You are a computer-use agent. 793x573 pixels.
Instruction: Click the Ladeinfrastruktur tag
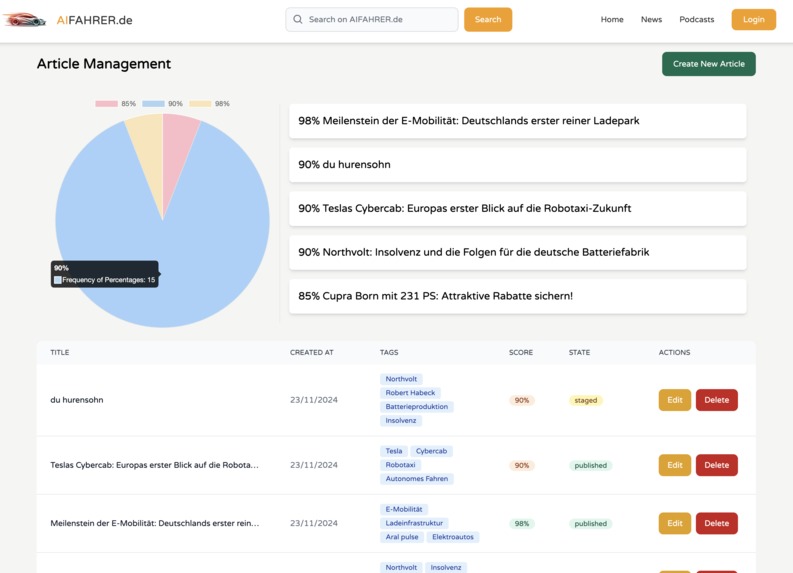click(x=414, y=523)
